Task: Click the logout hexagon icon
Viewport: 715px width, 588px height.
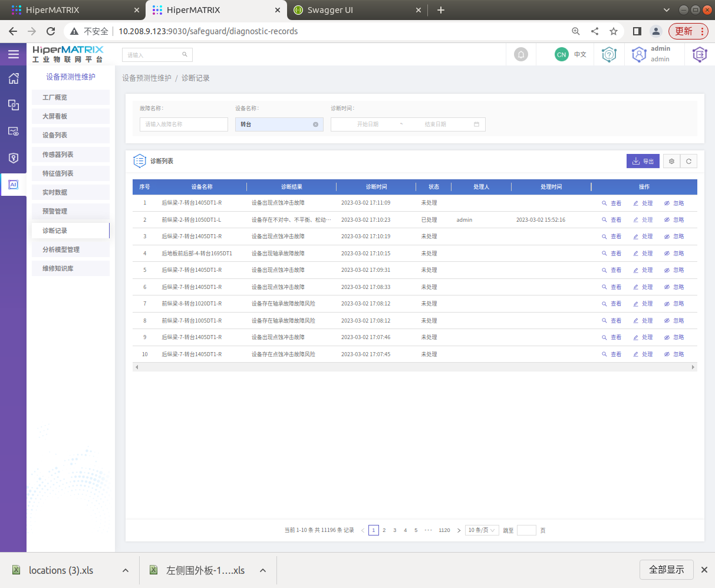Action: pyautogui.click(x=699, y=54)
